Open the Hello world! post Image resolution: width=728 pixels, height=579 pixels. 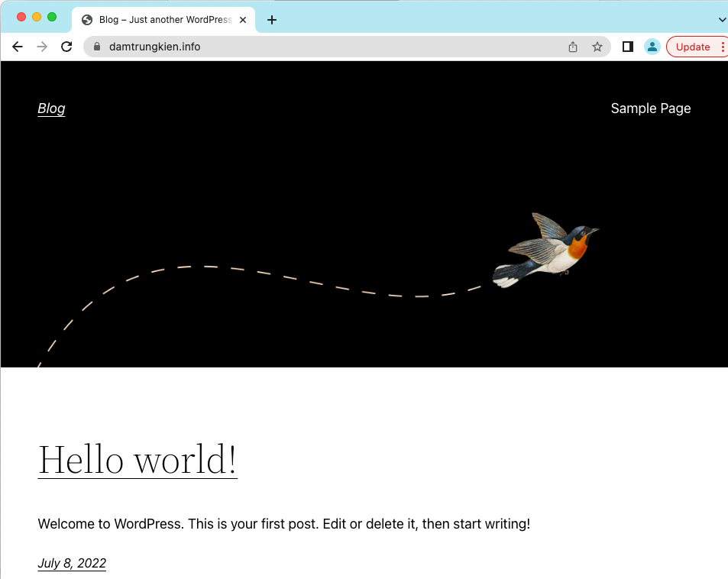coord(138,460)
